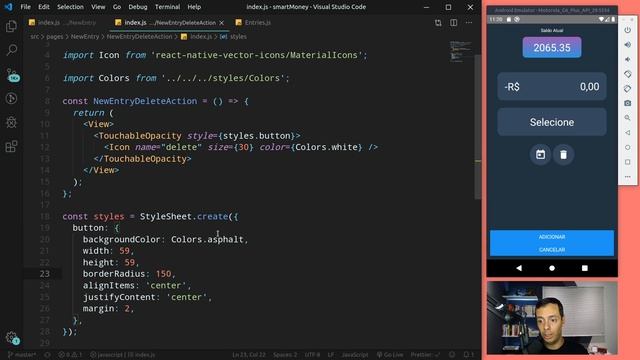640x360 pixels.
Task: Change the JavaScript language mode in the status bar
Action: pyautogui.click(x=355, y=355)
